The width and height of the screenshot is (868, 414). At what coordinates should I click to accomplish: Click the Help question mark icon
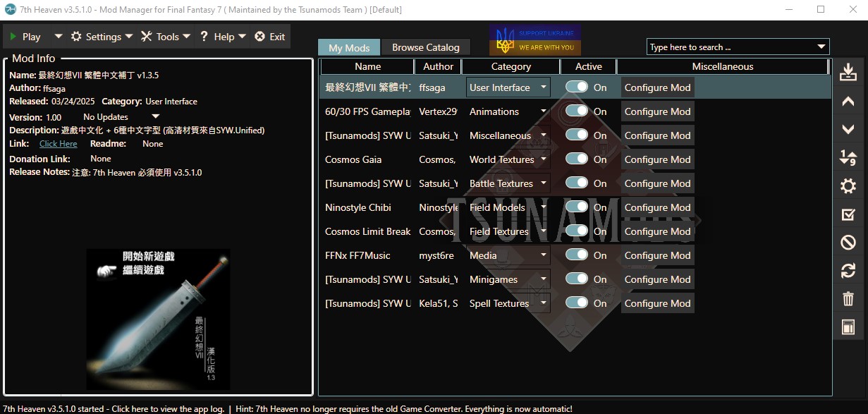coord(204,37)
